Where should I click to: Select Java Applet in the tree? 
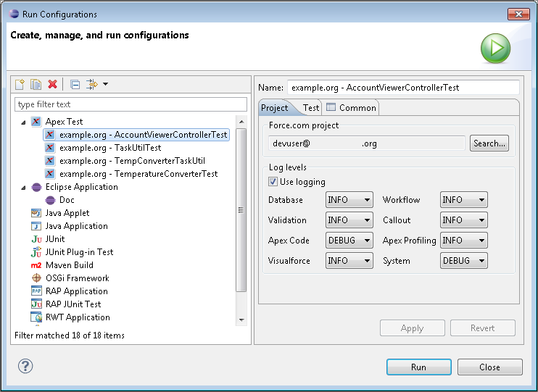[x=67, y=213]
